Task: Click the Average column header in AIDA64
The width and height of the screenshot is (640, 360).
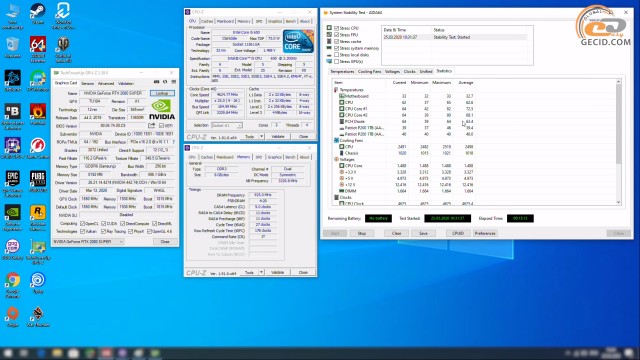Action: [x=466, y=82]
